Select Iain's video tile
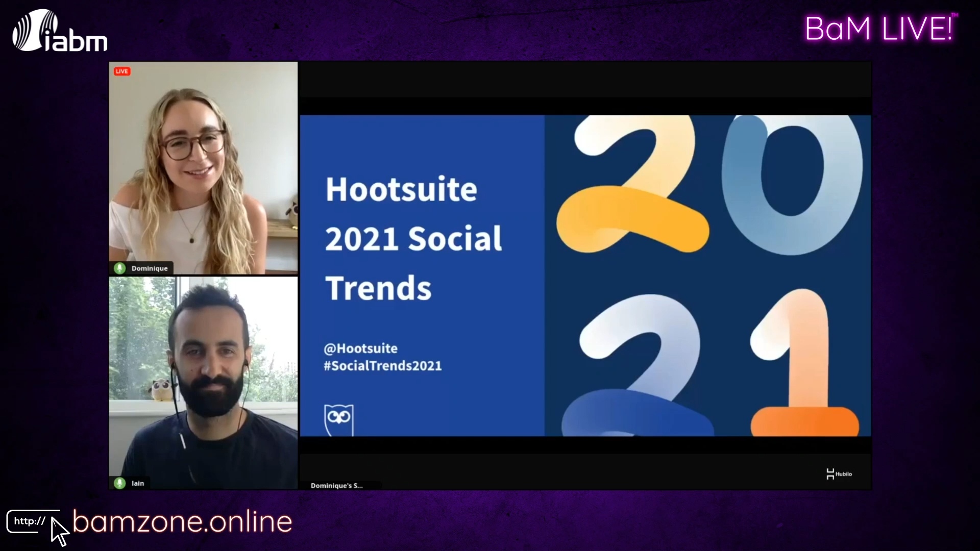Image resolution: width=980 pixels, height=551 pixels. 203,383
